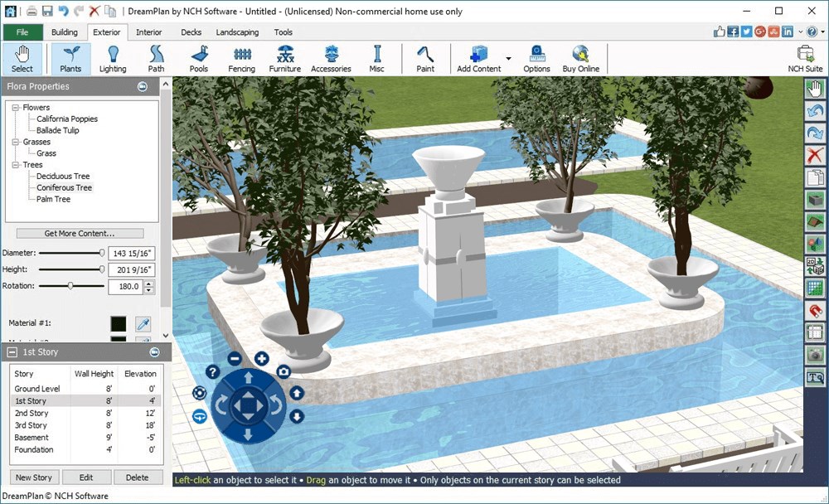Activate the Paint tool
The height and width of the screenshot is (504, 829).
click(x=425, y=59)
